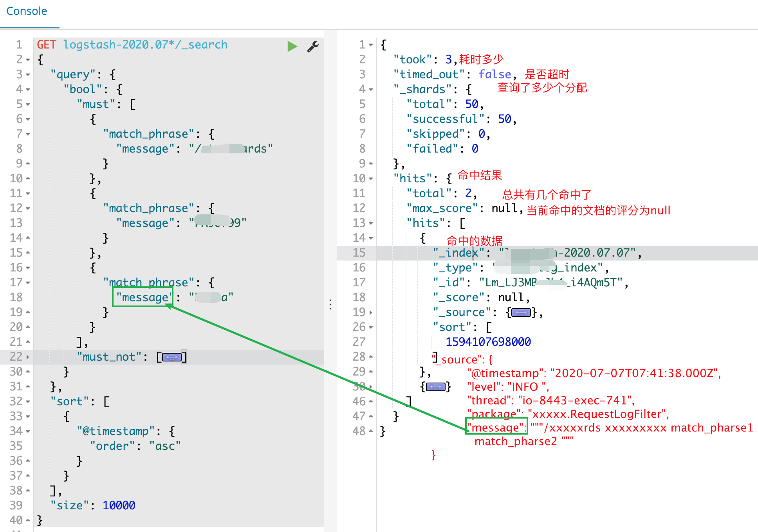
Task: Click the "timed_out": false response line
Action: pyautogui.click(x=455, y=74)
